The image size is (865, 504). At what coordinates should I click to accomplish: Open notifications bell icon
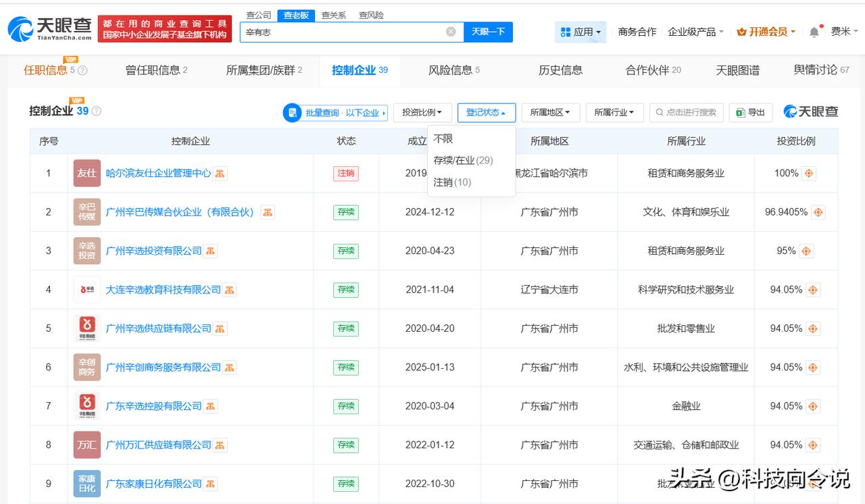[814, 32]
